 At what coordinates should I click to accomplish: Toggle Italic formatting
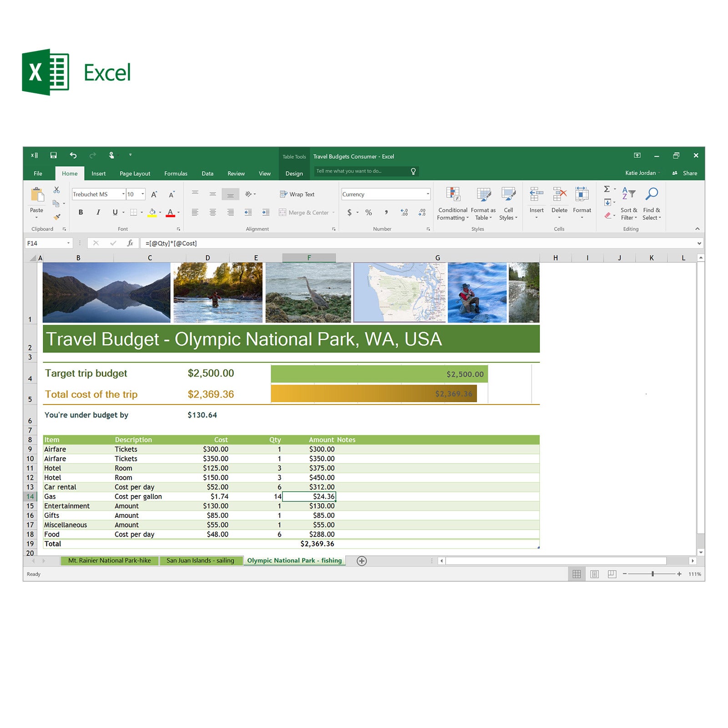pos(98,212)
